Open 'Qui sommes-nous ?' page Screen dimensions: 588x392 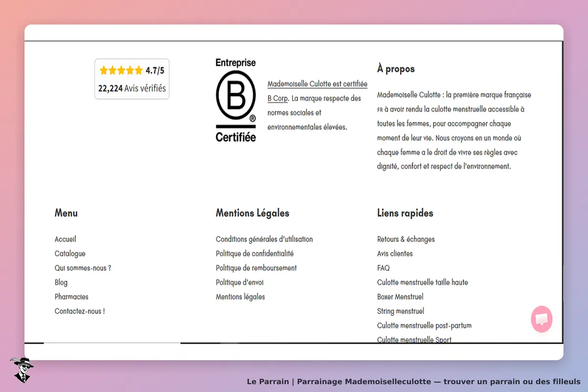coord(83,268)
